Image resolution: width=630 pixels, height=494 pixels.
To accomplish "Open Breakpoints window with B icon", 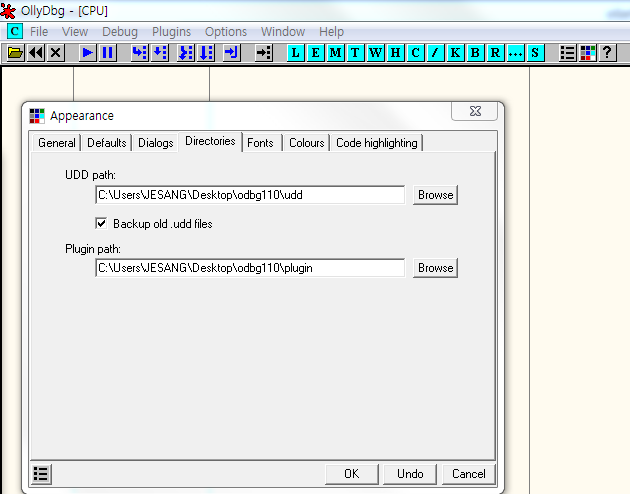I will (x=475, y=53).
